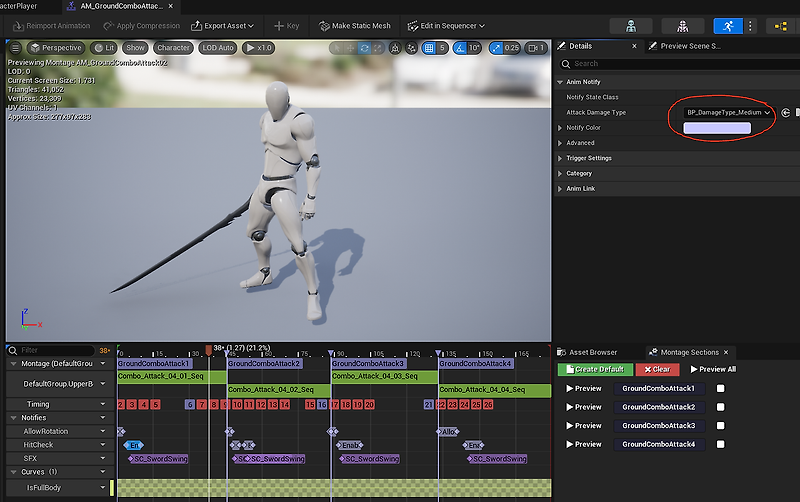This screenshot has width=800, height=502.
Task: Open the playback speed x1.0 menu
Action: tap(259, 48)
